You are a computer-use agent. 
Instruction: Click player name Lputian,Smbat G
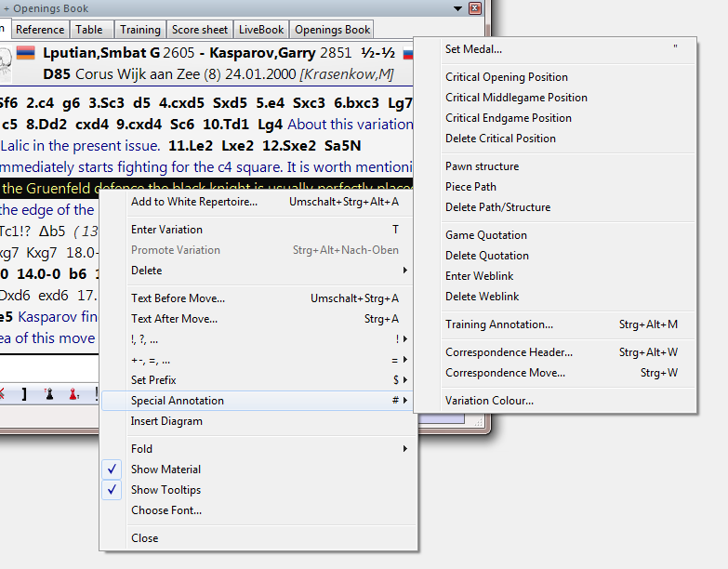coord(101,53)
